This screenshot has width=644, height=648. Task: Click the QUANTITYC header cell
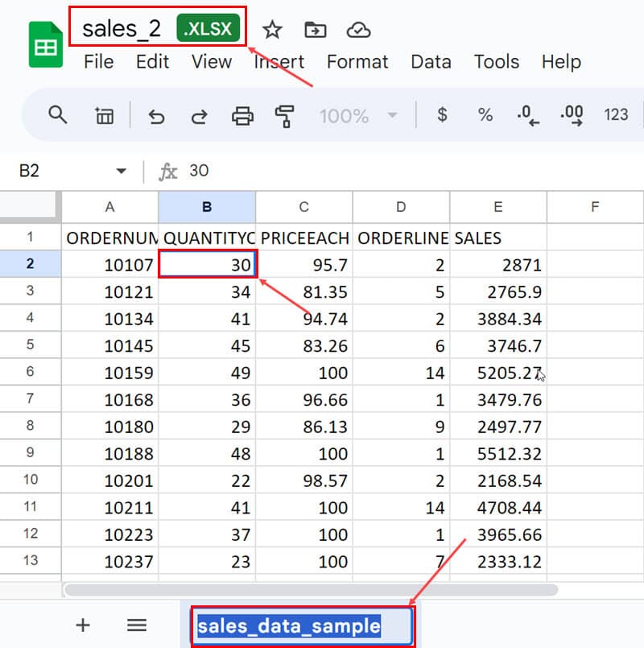click(x=207, y=237)
